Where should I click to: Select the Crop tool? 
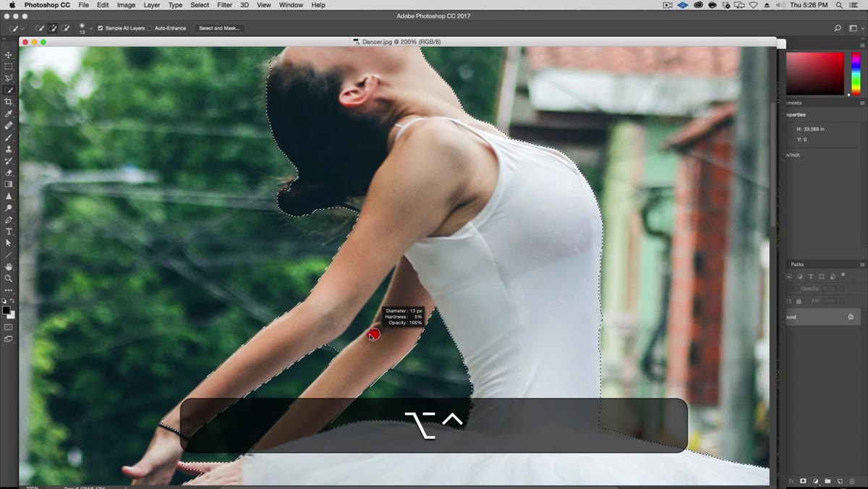click(9, 102)
